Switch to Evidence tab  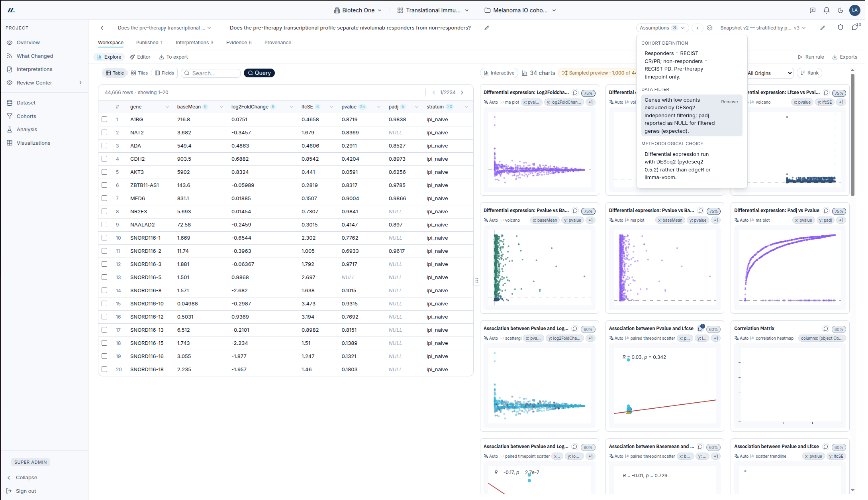[239, 43]
